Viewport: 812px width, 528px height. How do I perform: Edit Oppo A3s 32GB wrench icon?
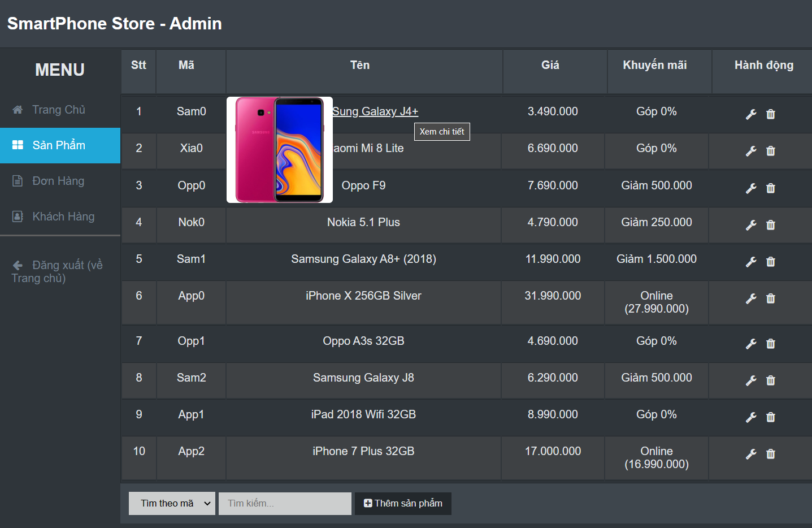[751, 344]
